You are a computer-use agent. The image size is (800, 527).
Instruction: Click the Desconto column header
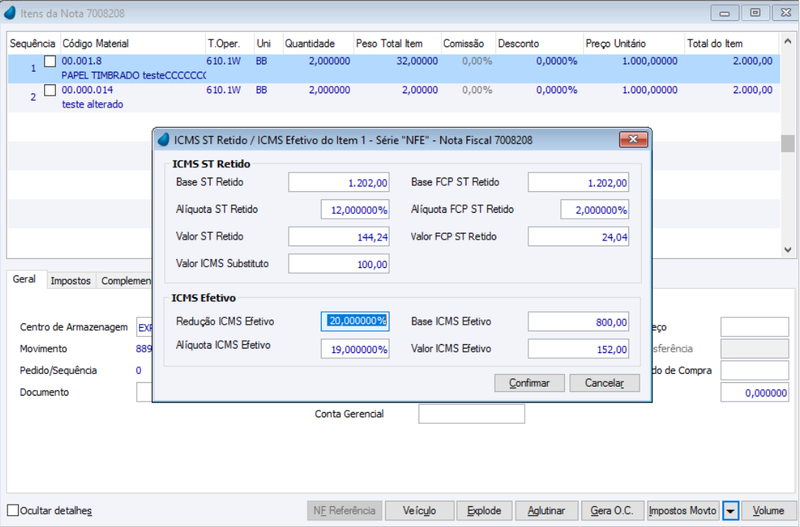(x=539, y=43)
